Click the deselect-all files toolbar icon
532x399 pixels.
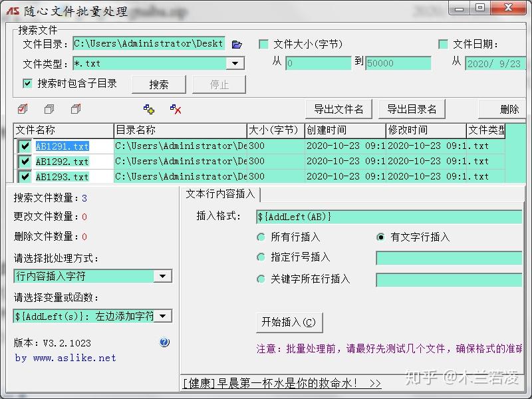click(x=50, y=108)
